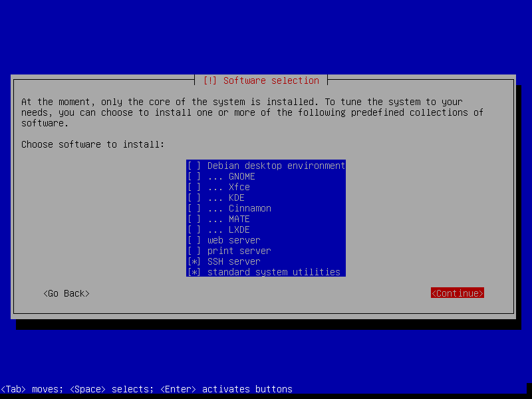The height and width of the screenshot is (399, 532).
Task: Enable the print server checkbox
Action: coord(194,251)
